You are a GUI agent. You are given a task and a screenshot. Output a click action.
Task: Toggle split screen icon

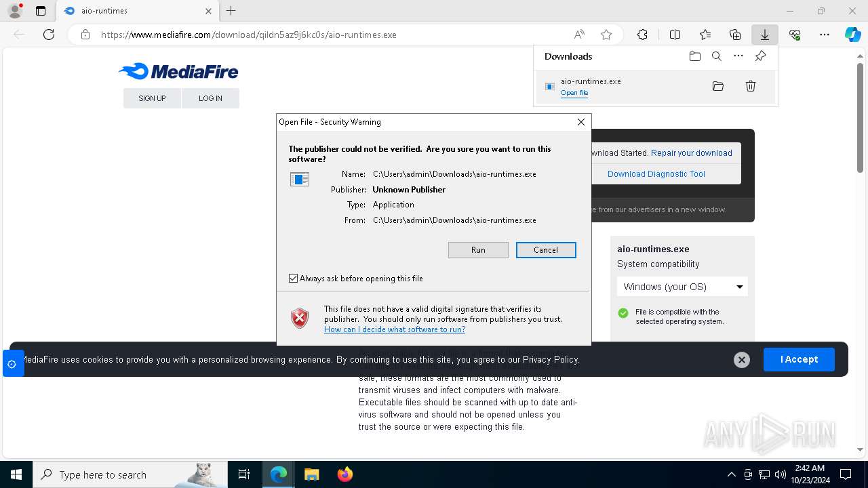pos(675,35)
